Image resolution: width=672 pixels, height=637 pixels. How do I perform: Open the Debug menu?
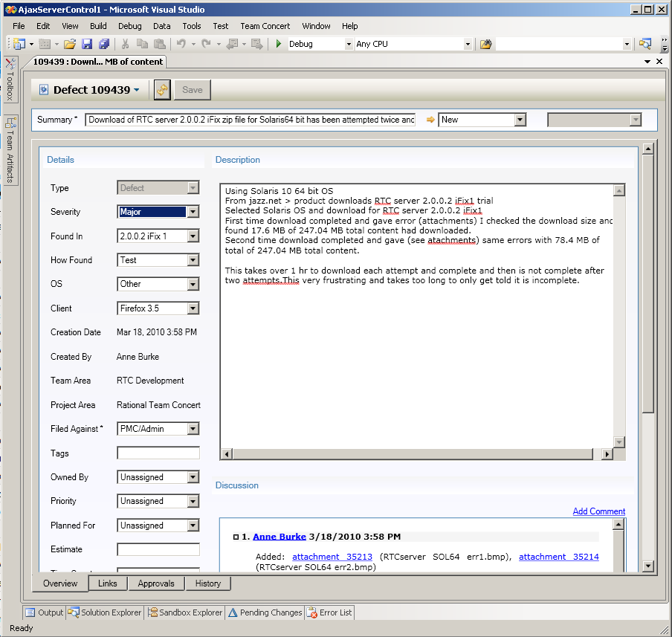[130, 26]
